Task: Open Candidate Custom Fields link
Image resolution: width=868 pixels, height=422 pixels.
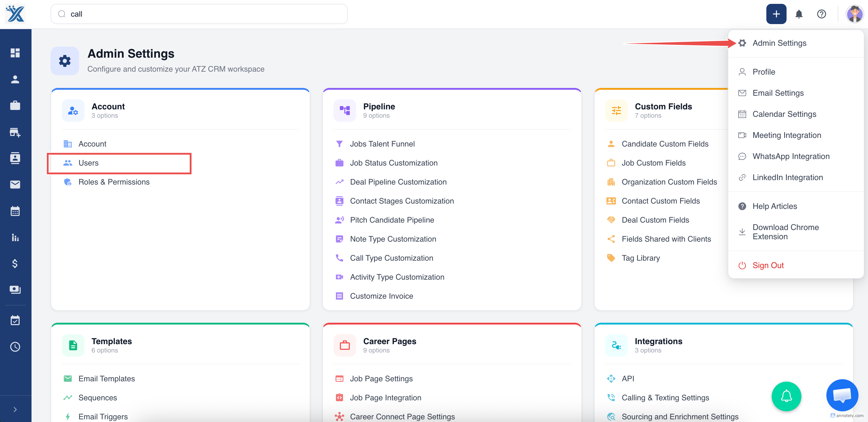Action: pyautogui.click(x=665, y=144)
